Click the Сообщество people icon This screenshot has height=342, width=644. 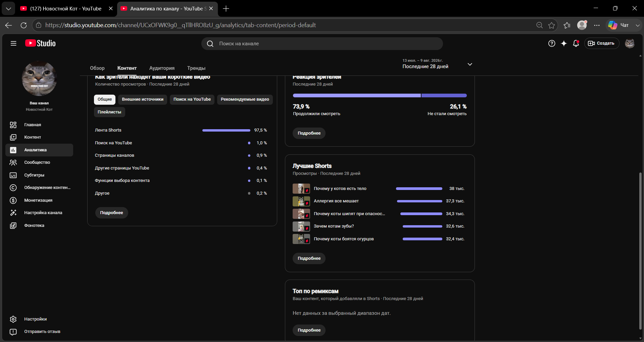pyautogui.click(x=13, y=162)
